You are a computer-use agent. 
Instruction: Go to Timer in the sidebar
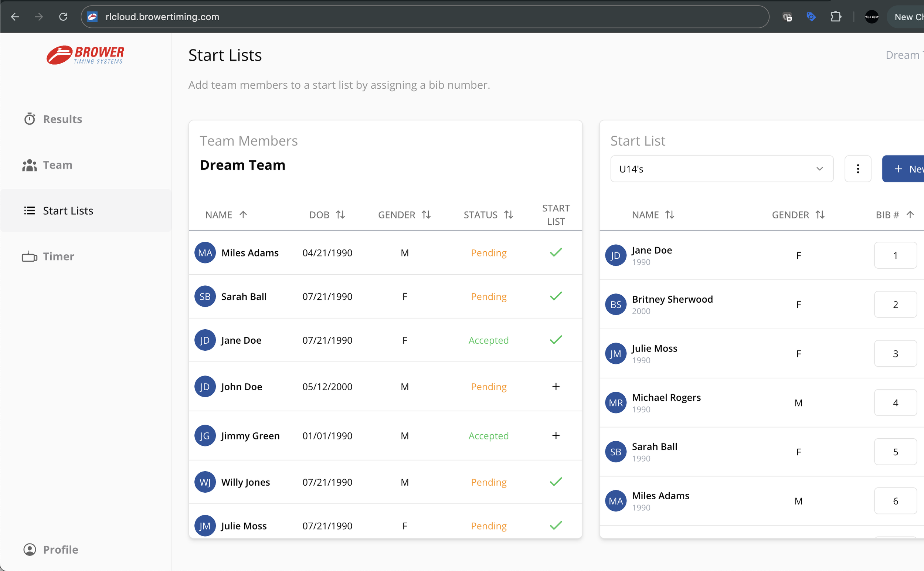[x=58, y=256]
